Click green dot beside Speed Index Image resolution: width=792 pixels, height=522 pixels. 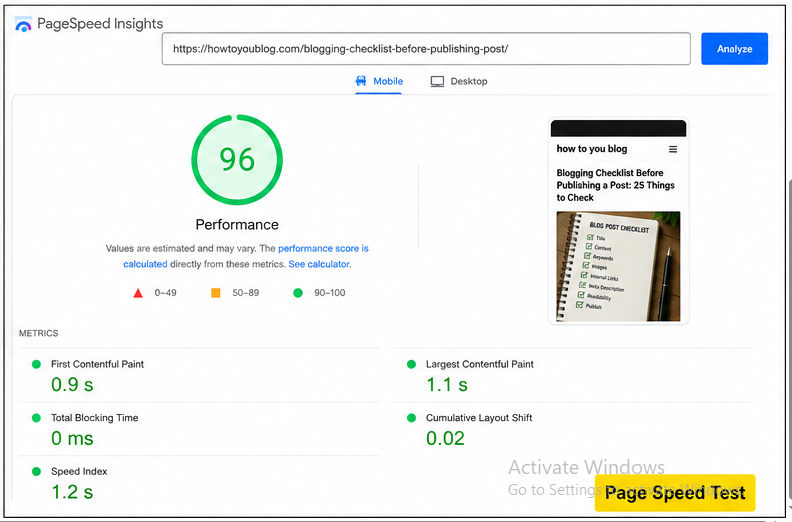pyautogui.click(x=36, y=471)
